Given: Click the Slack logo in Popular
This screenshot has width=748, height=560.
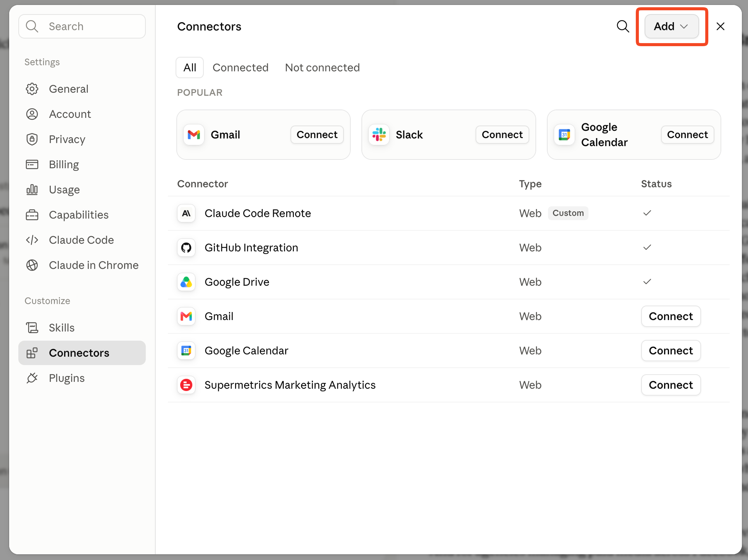Looking at the screenshot, I should coord(379,135).
